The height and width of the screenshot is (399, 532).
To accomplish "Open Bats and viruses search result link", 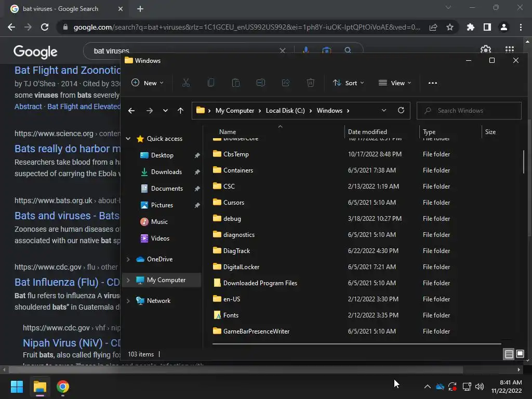I will point(67,216).
